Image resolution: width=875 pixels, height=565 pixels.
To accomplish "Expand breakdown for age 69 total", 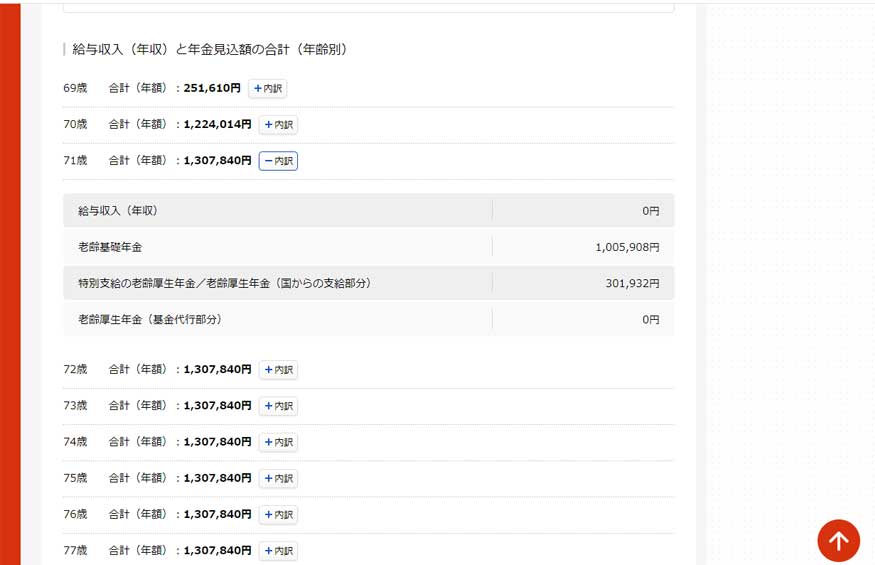I will tap(267, 88).
